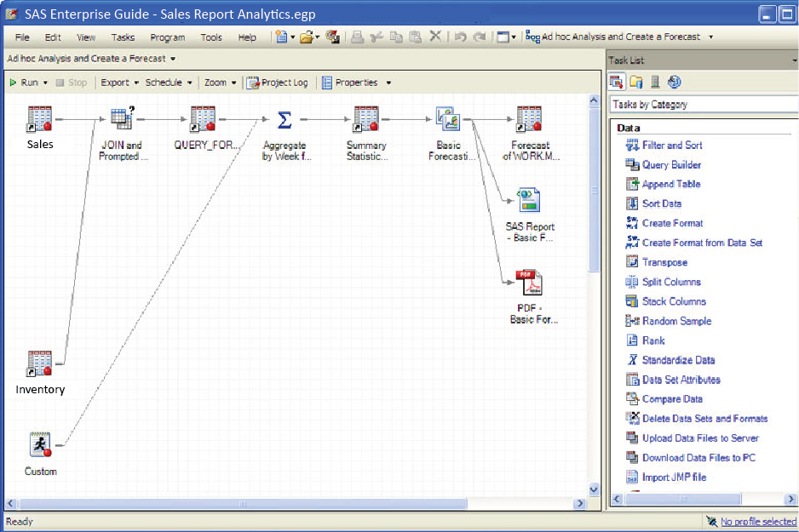Click the globe icon in Task List pane
The image size is (799, 532).
[675, 82]
